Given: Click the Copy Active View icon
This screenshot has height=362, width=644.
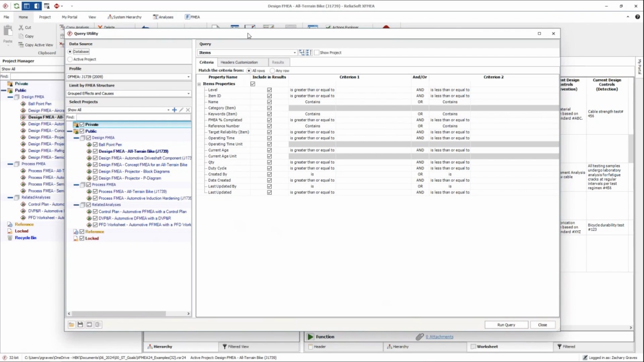Looking at the screenshot, I should (x=21, y=45).
